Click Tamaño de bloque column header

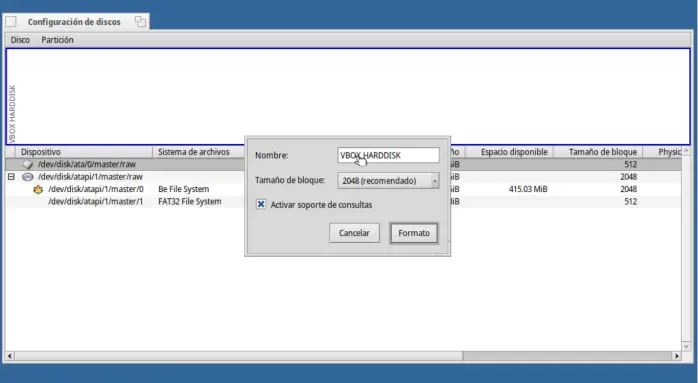(x=598, y=152)
